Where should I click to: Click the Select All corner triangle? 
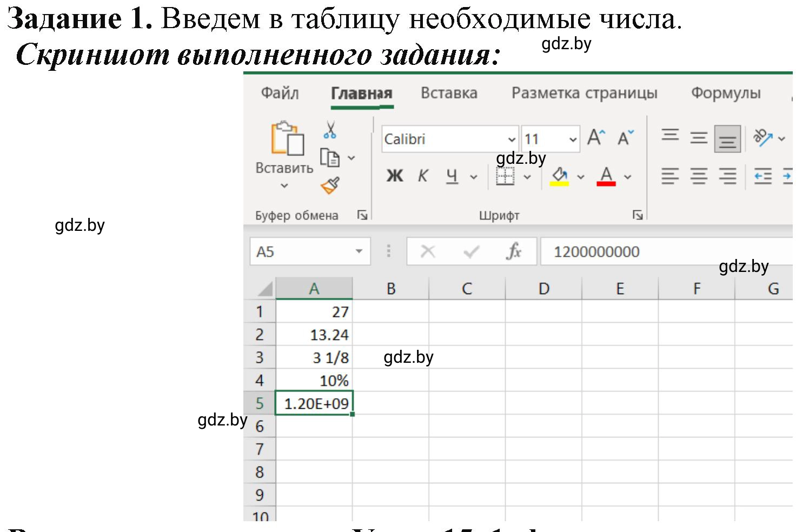click(264, 289)
